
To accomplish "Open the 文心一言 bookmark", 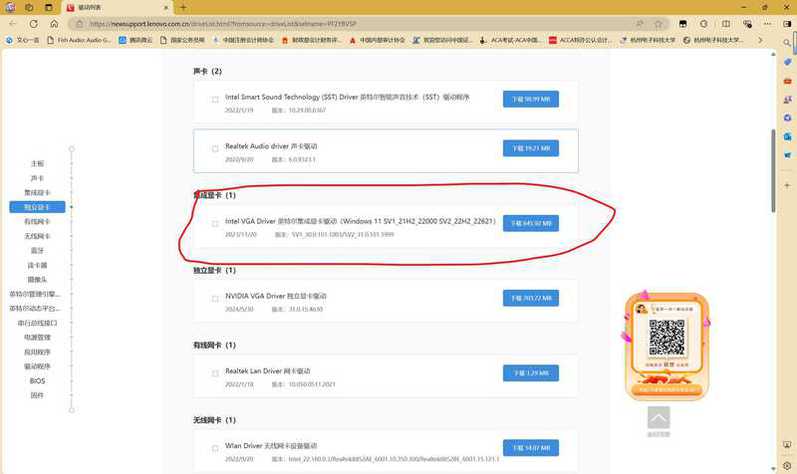I will tap(22, 40).
